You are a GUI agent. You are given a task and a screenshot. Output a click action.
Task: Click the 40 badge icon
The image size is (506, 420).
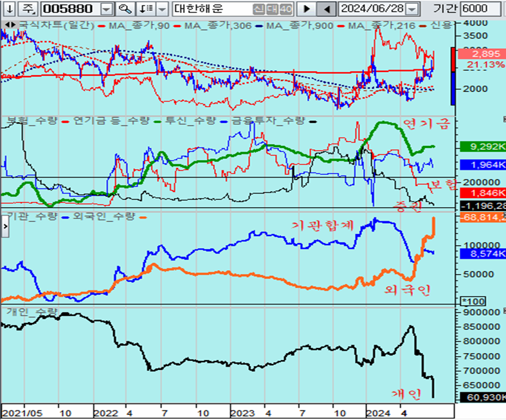pos(286,10)
